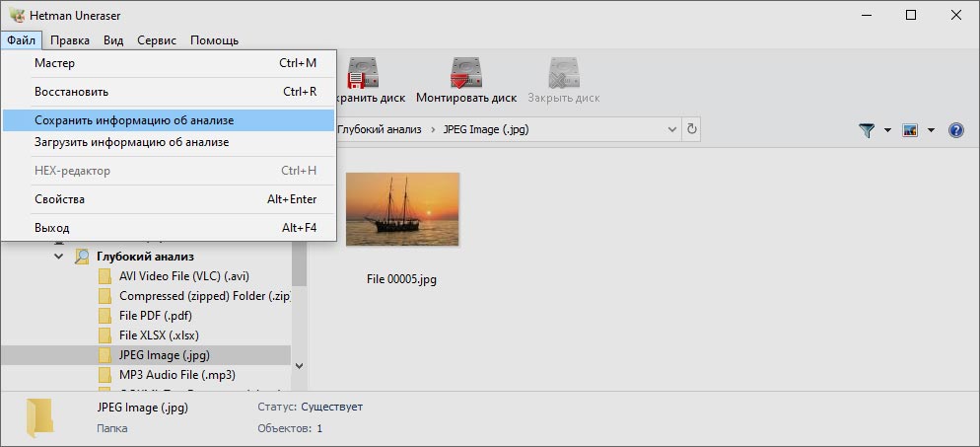
Task: Select AVI Video File (VLC) (.avi) folder
Action: 185,275
